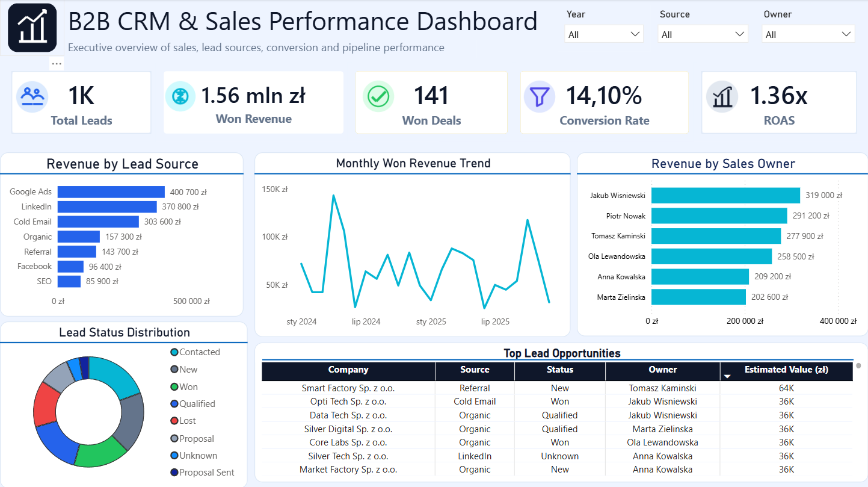Image resolution: width=868 pixels, height=487 pixels.
Task: Sort table by Company column header
Action: pyautogui.click(x=348, y=370)
